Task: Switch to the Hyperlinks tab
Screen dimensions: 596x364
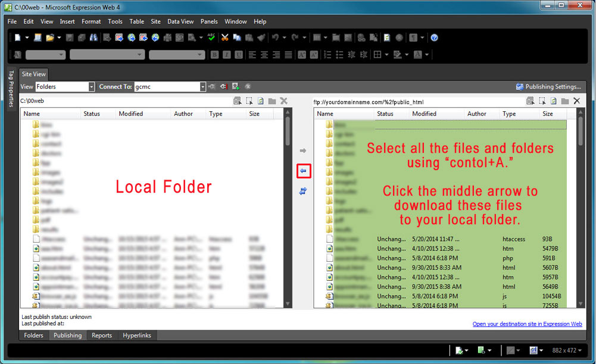Action: pos(137,335)
